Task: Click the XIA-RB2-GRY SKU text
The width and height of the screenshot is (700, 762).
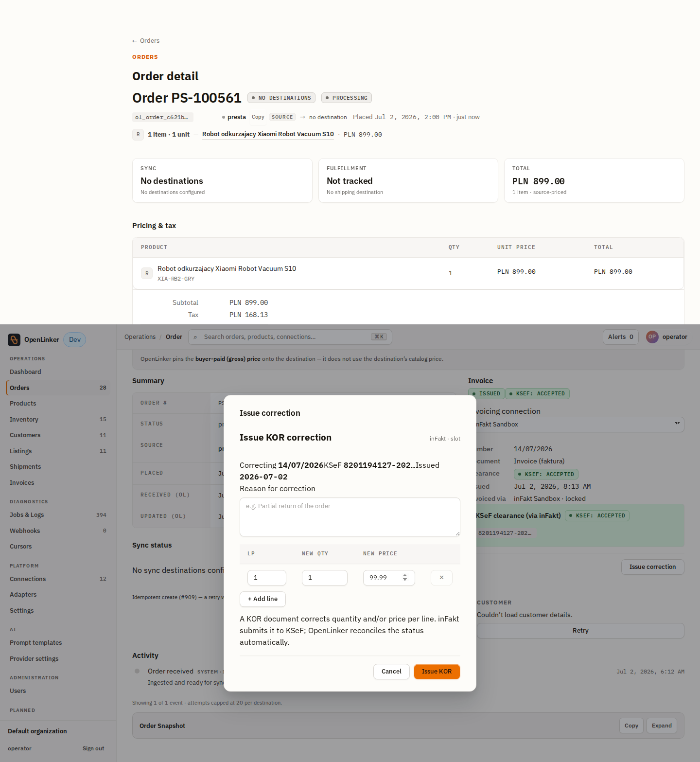Action: click(176, 279)
